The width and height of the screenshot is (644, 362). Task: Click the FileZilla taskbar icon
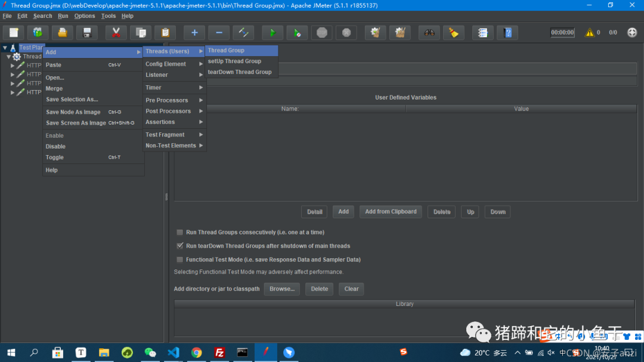click(x=219, y=352)
